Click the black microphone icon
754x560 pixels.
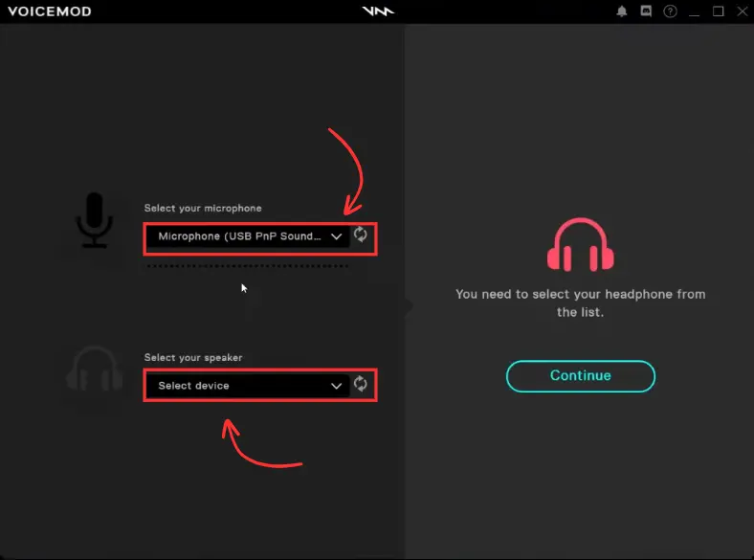tap(94, 220)
